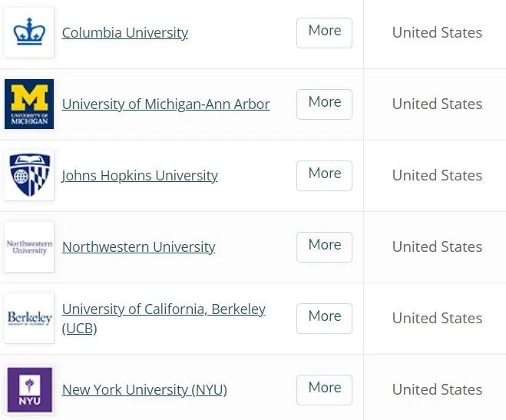This screenshot has height=420, width=506.
Task: Open the Johns Hopkins University link
Action: click(x=140, y=176)
